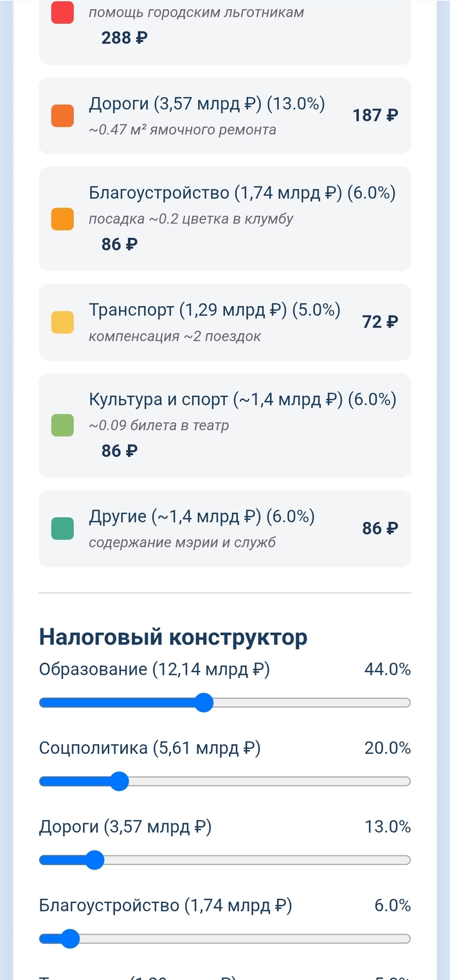Click the Образование slider handle
The height and width of the screenshot is (980, 450).
(204, 702)
